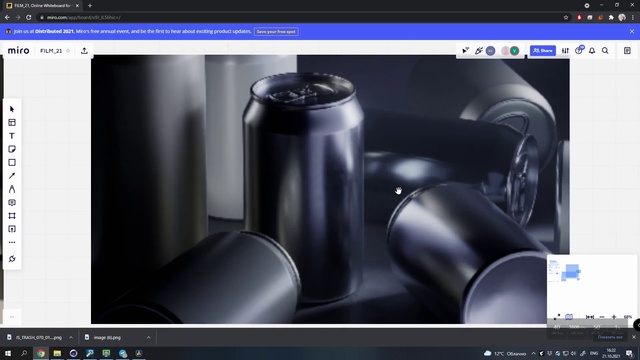Open board search magnifier
640x360 pixels.
605,51
